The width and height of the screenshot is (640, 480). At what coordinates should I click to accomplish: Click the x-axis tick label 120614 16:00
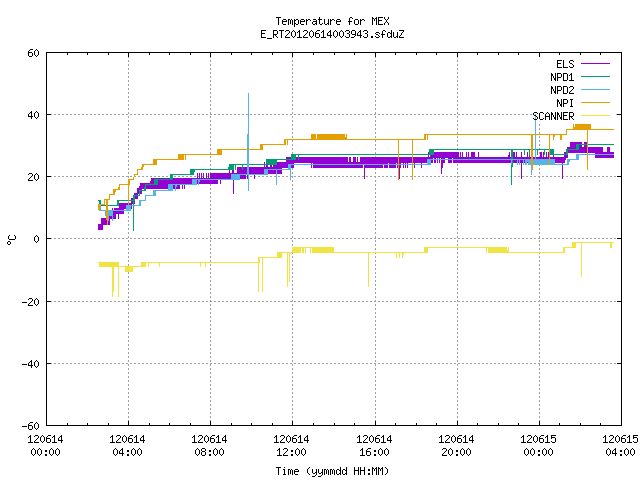374,446
